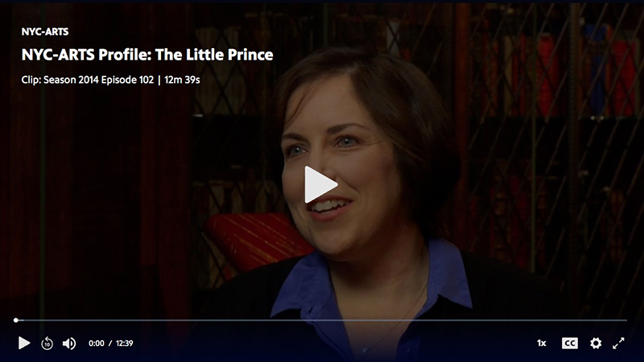Click the small play icon in the control bar
The width and height of the screenshot is (644, 362).
point(24,343)
